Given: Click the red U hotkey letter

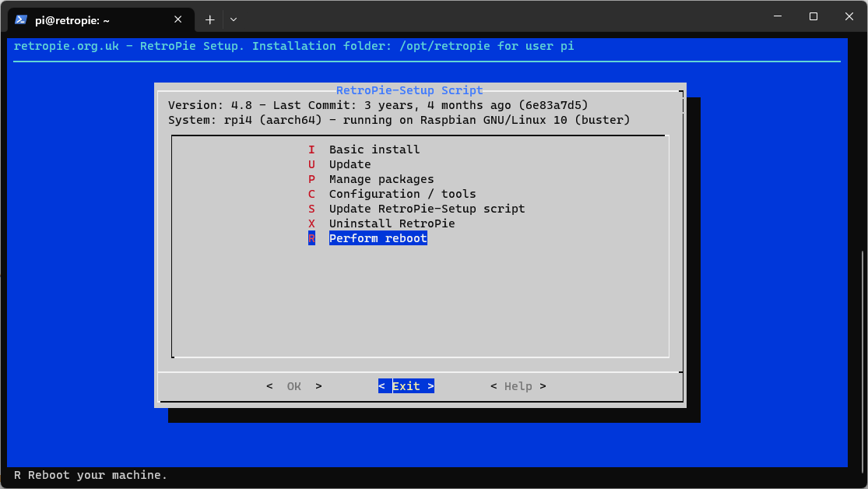Looking at the screenshot, I should 311,164.
